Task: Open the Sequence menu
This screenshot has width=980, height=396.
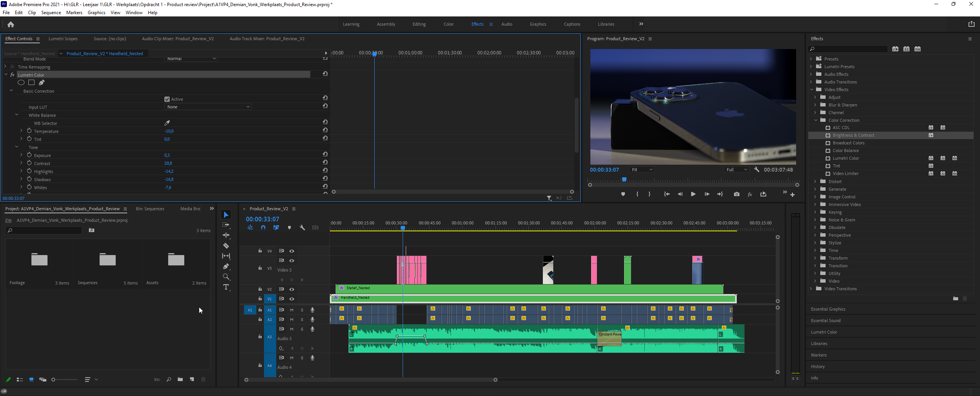Action: [51, 13]
